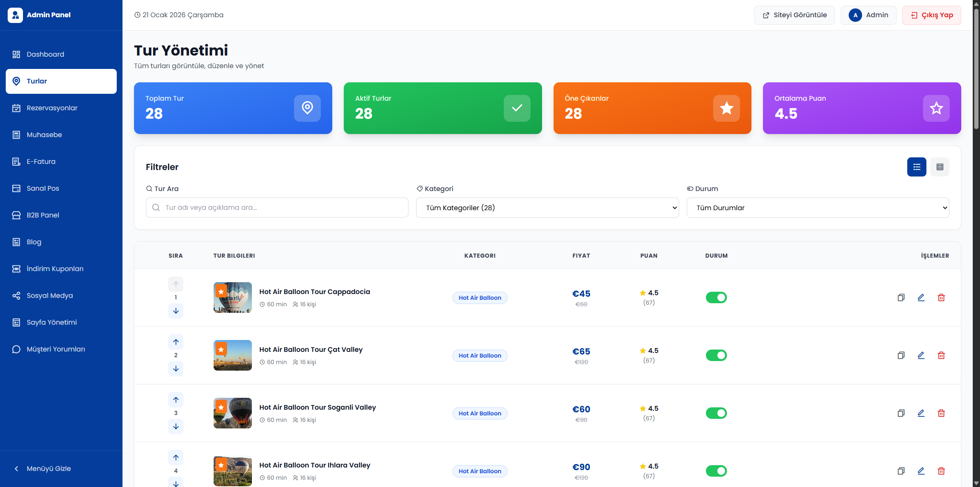Edit Hot Air Balloon Tour Ihlara Valley
This screenshot has height=487, width=980.
point(921,471)
